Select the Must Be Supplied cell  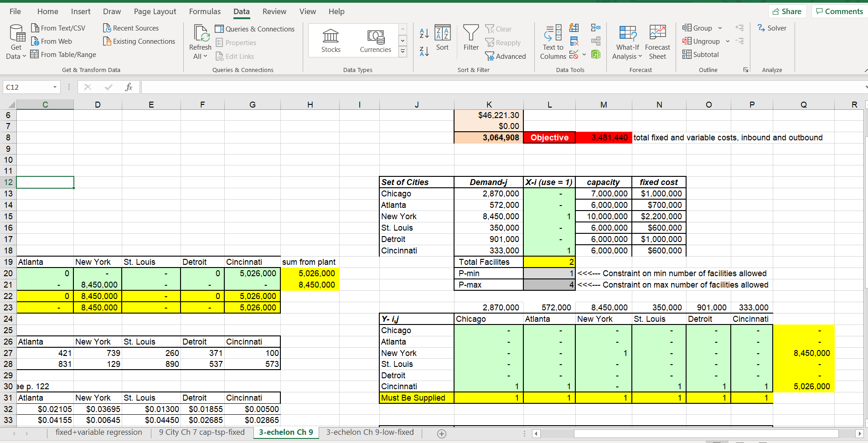coord(417,398)
